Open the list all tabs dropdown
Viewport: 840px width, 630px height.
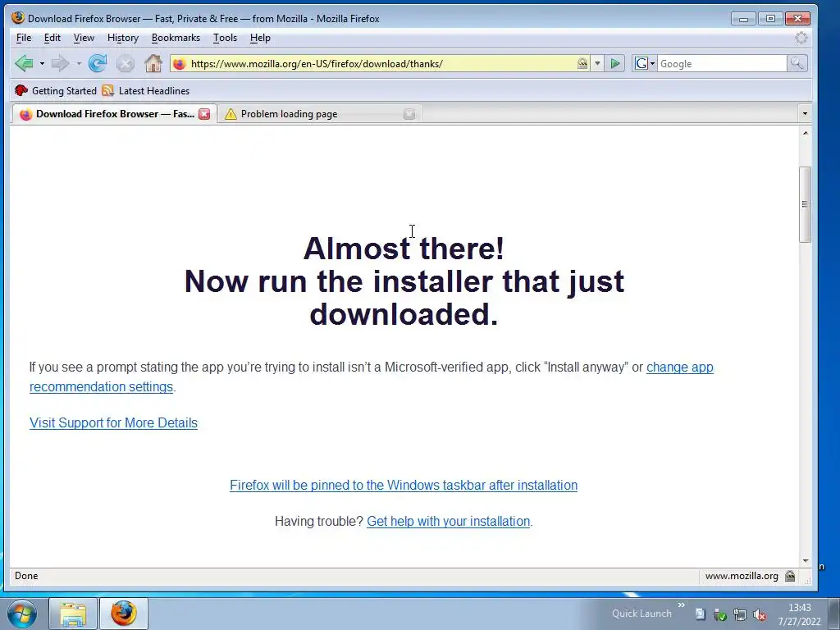[805, 113]
